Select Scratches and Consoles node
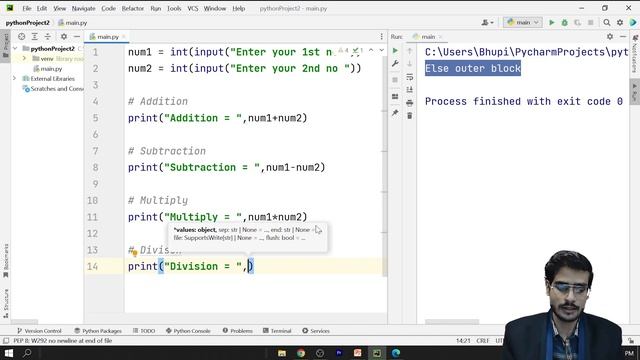Screen dimensions: 640x360 click(x=53, y=89)
